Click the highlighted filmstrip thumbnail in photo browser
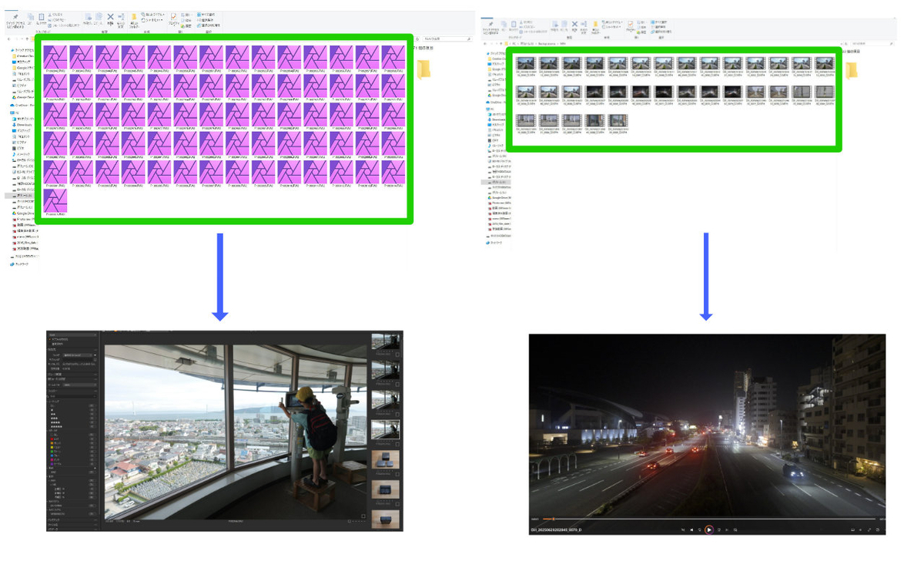 point(386,429)
